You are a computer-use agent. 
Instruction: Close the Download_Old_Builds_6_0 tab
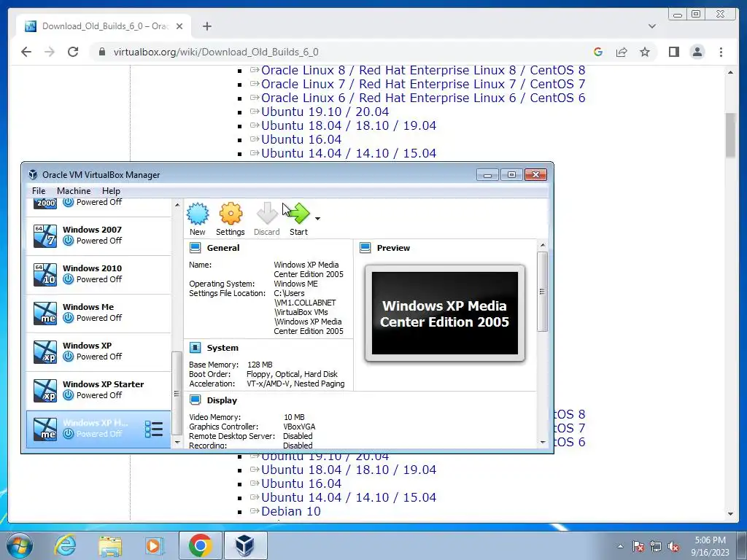tap(179, 26)
